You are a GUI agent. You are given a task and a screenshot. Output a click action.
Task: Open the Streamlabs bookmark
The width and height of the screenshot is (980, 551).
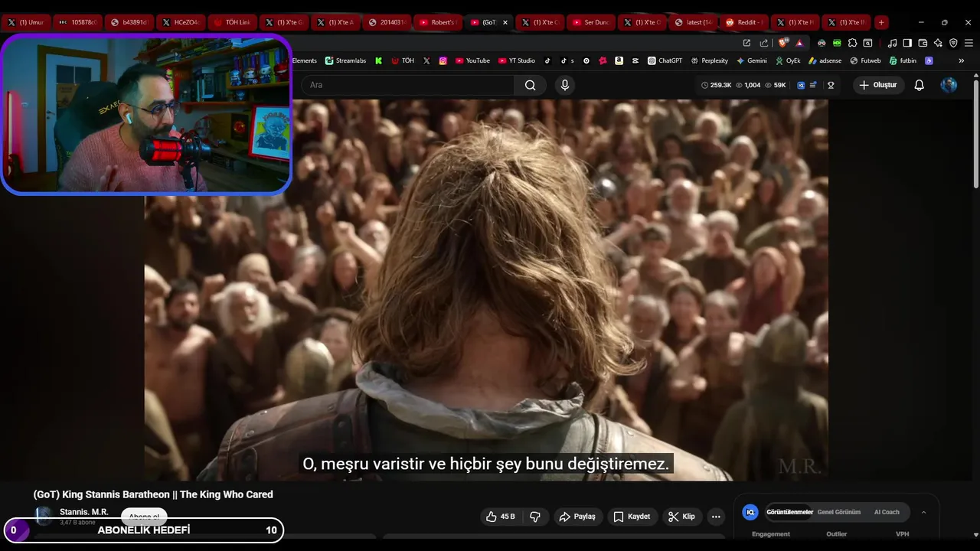point(345,60)
